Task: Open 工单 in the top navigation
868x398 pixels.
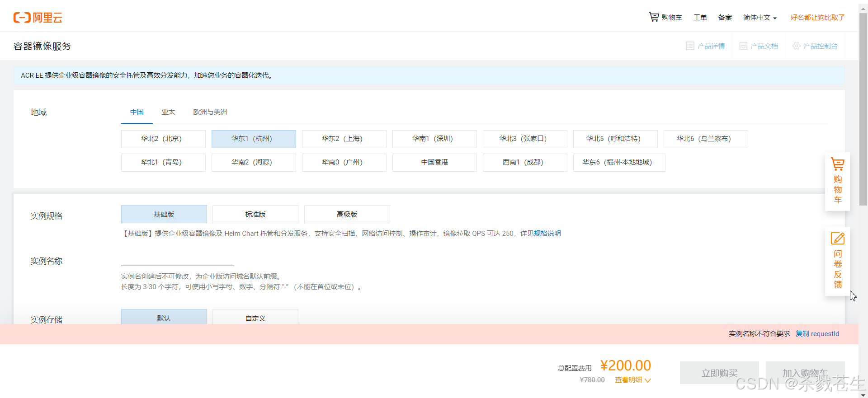Action: 700,18
